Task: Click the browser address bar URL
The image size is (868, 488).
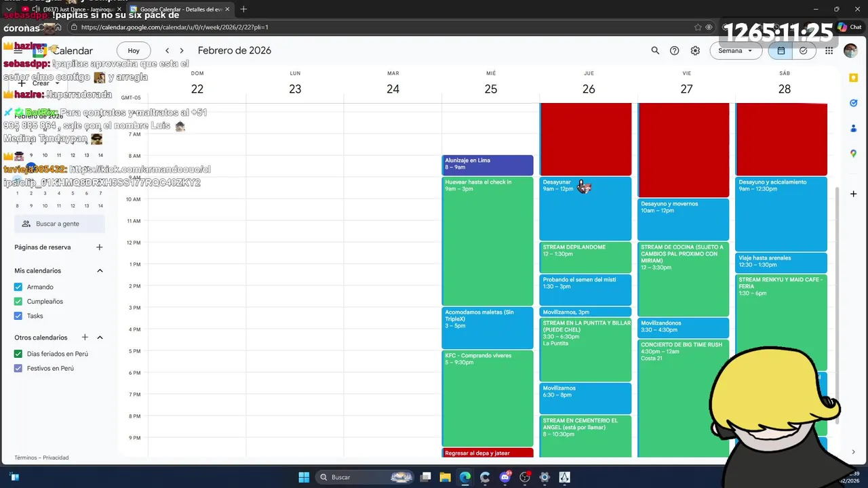Action: coord(175,27)
